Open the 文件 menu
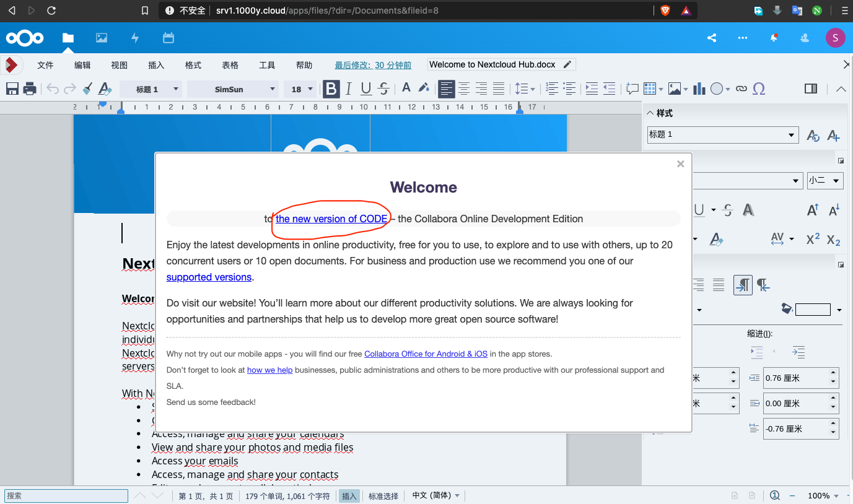Screen dimensions: 853x504 45,65
